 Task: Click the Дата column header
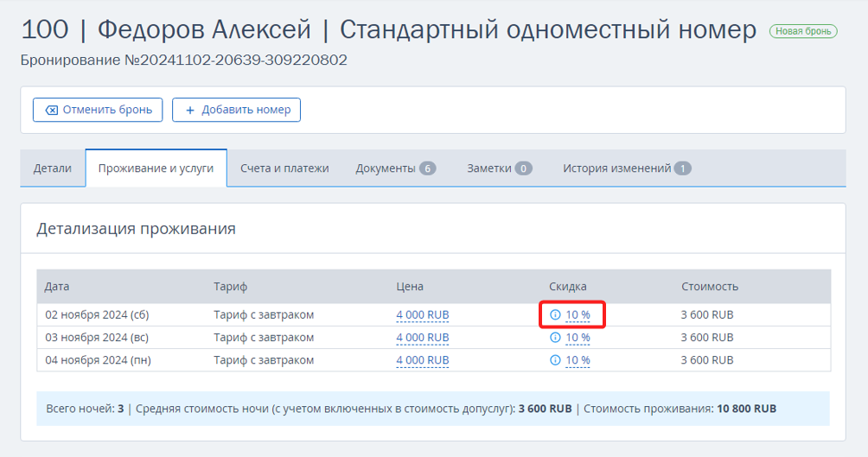coord(57,287)
